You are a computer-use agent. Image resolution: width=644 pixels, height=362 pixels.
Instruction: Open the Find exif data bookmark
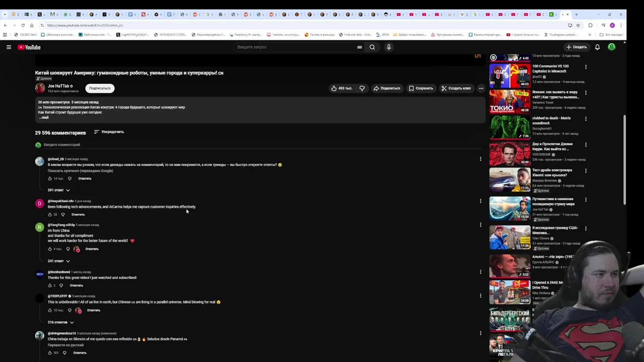355,35
